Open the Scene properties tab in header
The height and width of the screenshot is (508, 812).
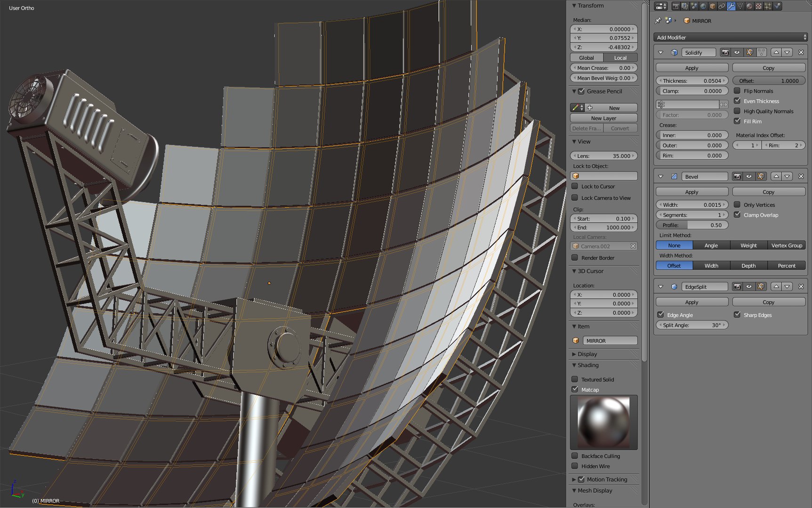click(694, 6)
